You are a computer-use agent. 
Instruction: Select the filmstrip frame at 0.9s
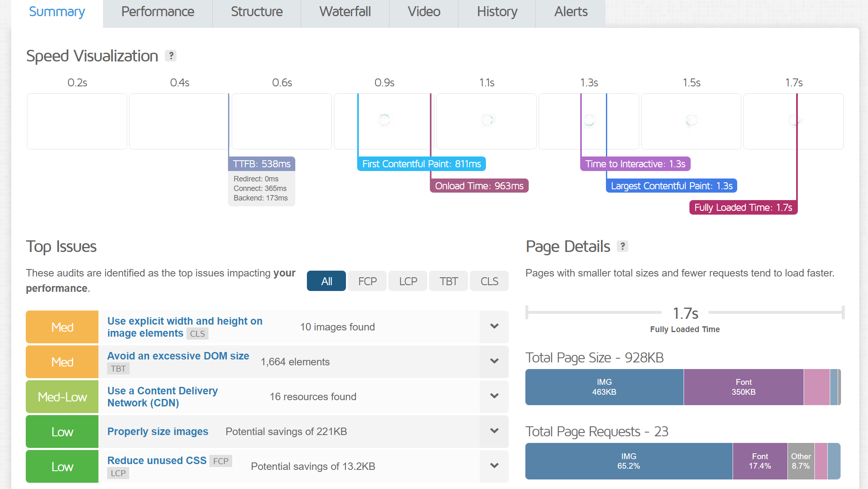pos(384,121)
